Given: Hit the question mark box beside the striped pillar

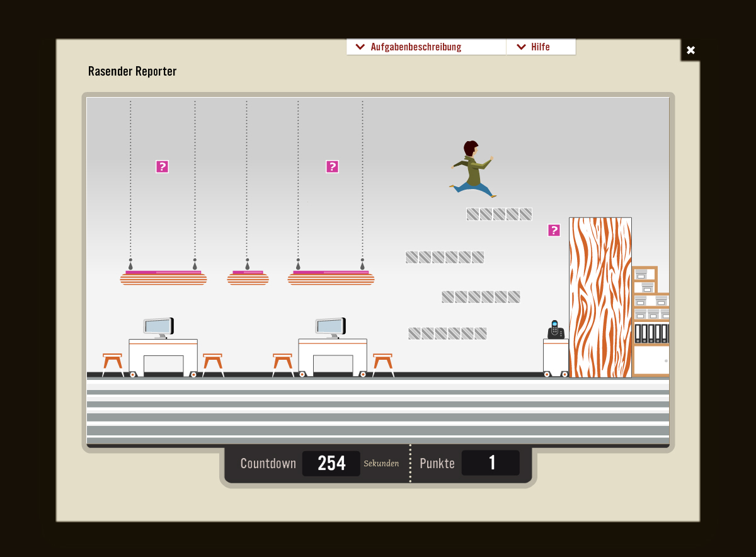Looking at the screenshot, I should point(554,230).
